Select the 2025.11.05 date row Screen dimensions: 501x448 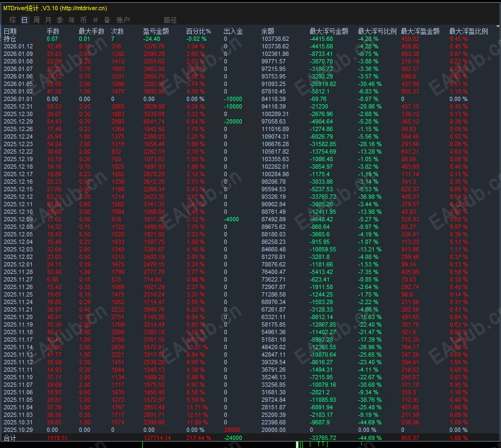point(18,400)
